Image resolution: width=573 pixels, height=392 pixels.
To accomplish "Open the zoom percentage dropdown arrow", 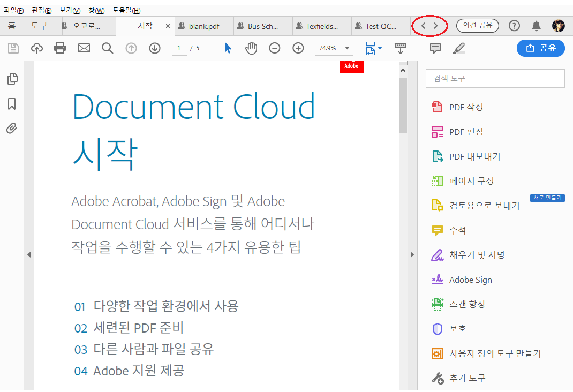I will 347,48.
